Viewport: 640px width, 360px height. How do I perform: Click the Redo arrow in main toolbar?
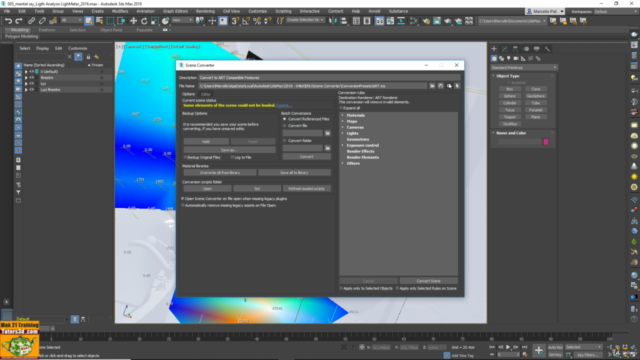[19, 21]
